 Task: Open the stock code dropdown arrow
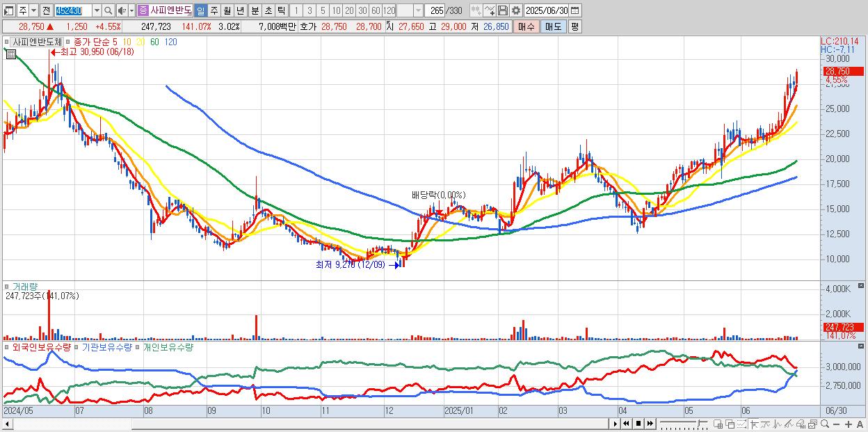[97, 10]
